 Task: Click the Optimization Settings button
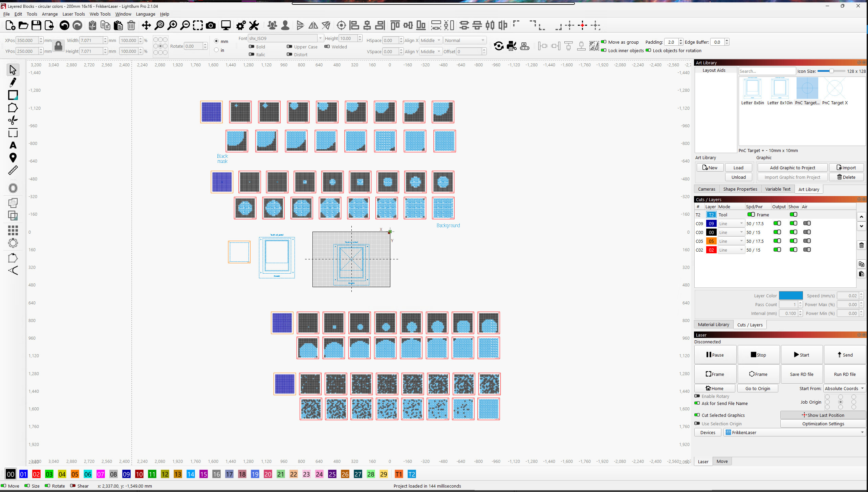pyautogui.click(x=823, y=424)
